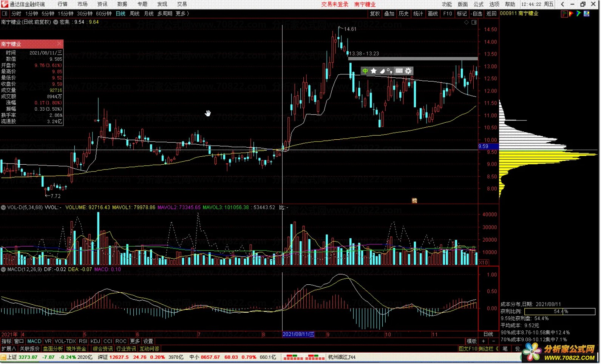This screenshot has height=364, width=601.
Task: Expand the MACD indicator dropdown arrow
Action: click(x=3, y=269)
